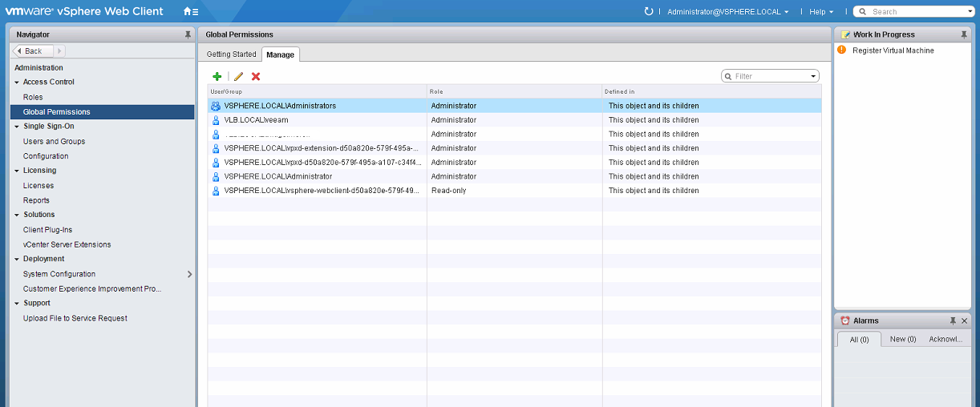Image resolution: width=980 pixels, height=407 pixels.
Task: Expand System Configuration chevron arrow
Action: pyautogui.click(x=189, y=274)
